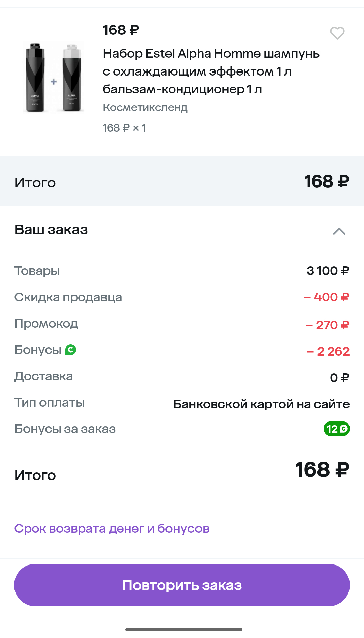Tap the Промокод discount value 270 ₽
364x638 pixels.
pos(327,325)
